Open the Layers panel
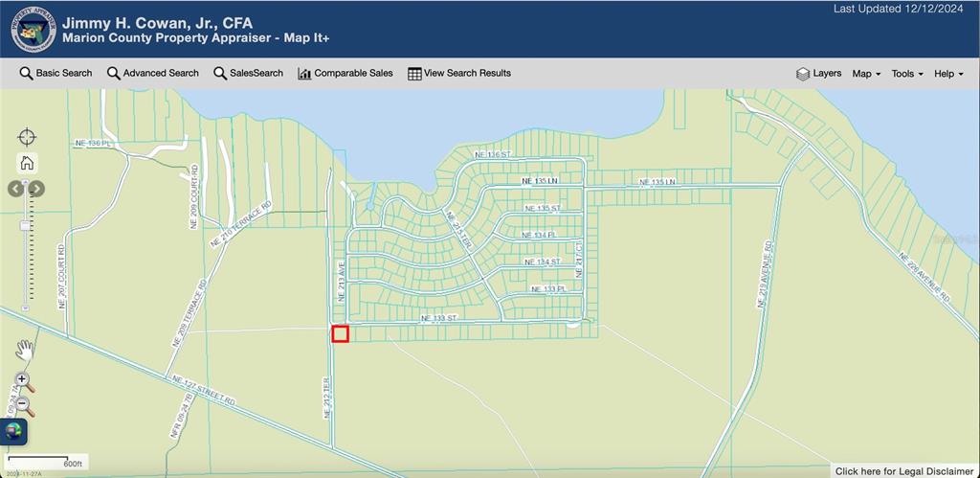Screen dimensions: 980x478 coord(818,74)
